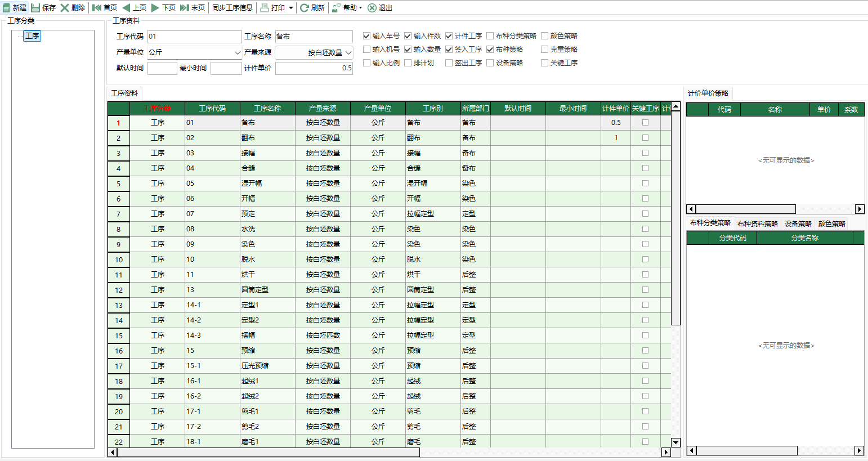Enable the 颜色策略 checkbox
Viewport: 868px width, 461px height.
click(544, 35)
